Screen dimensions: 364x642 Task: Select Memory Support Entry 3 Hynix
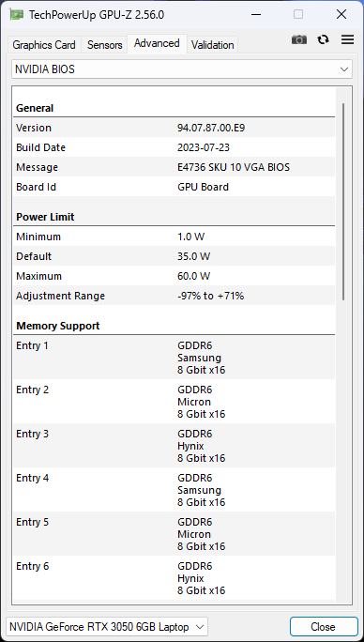tap(174, 446)
